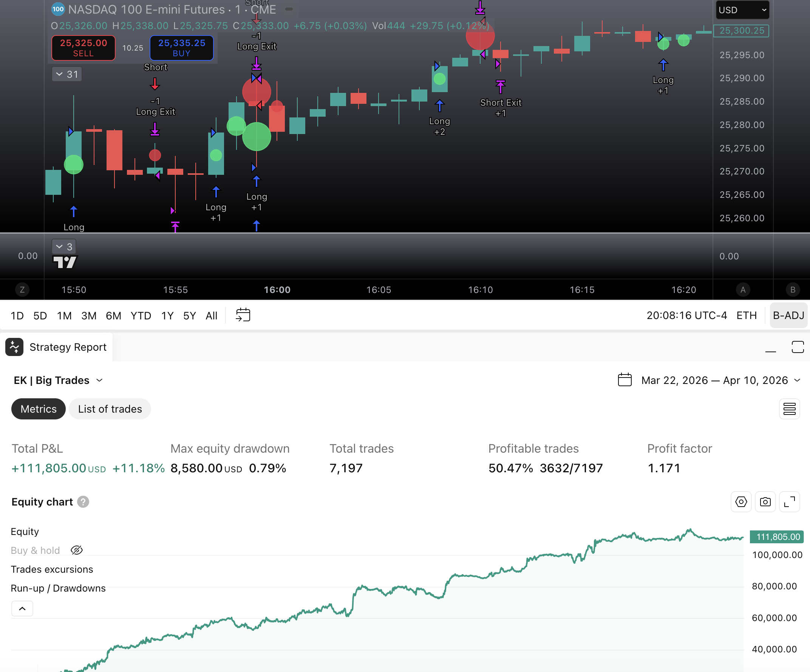The height and width of the screenshot is (672, 810).
Task: Open the USD currency dropdown
Action: coord(742,10)
